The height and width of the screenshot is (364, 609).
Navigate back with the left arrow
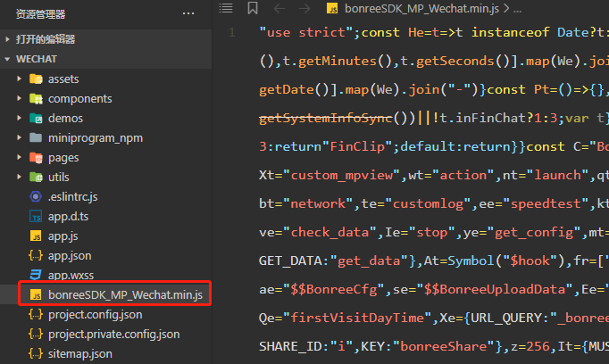pos(279,8)
